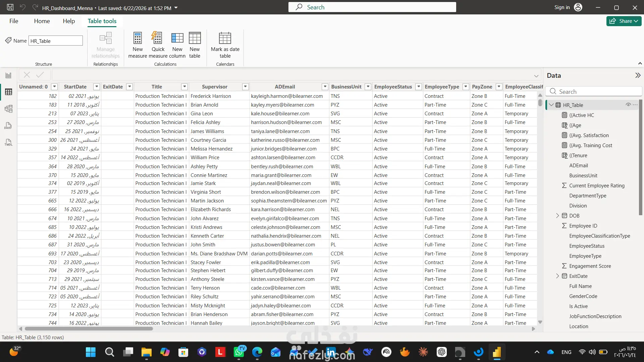Click Data pane vertical scrollbar
The width and height of the screenshot is (644, 362).
[x=641, y=158]
